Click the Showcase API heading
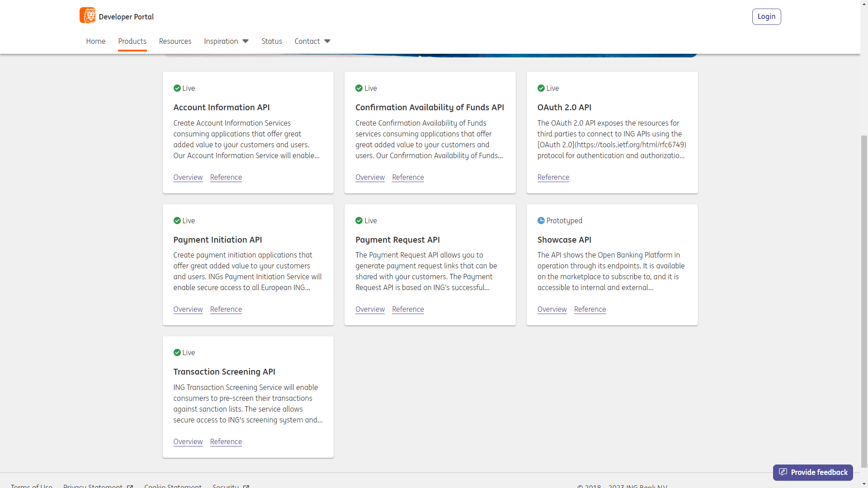The width and height of the screenshot is (868, 488). tap(564, 239)
